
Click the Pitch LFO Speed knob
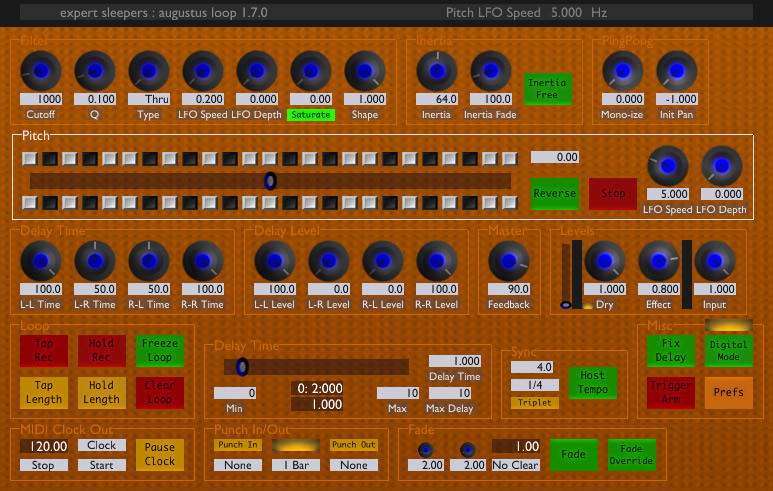point(668,166)
